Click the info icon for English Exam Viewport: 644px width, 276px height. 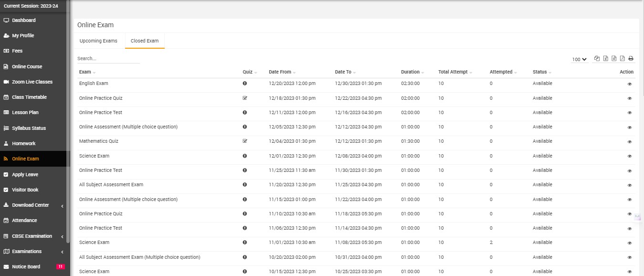[x=245, y=84]
